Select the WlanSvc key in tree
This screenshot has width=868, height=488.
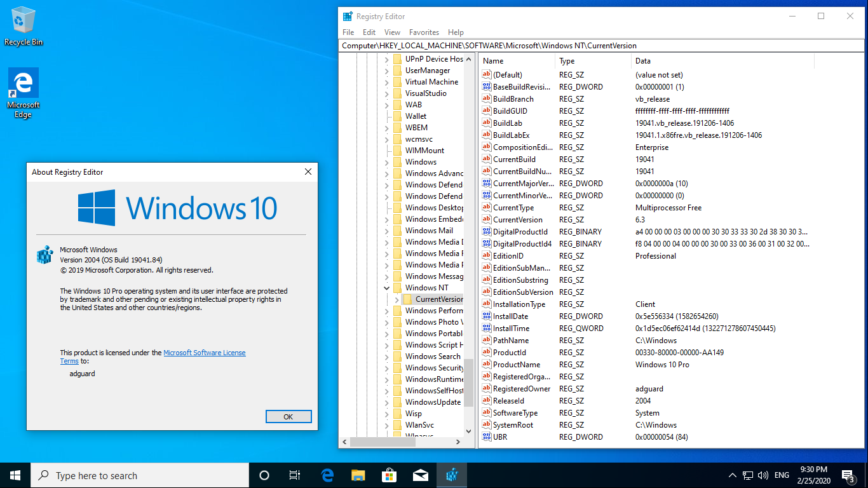[x=419, y=425]
